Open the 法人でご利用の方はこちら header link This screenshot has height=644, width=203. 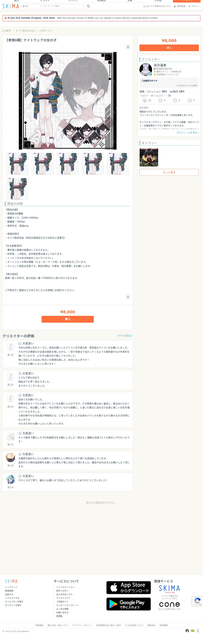157,6
